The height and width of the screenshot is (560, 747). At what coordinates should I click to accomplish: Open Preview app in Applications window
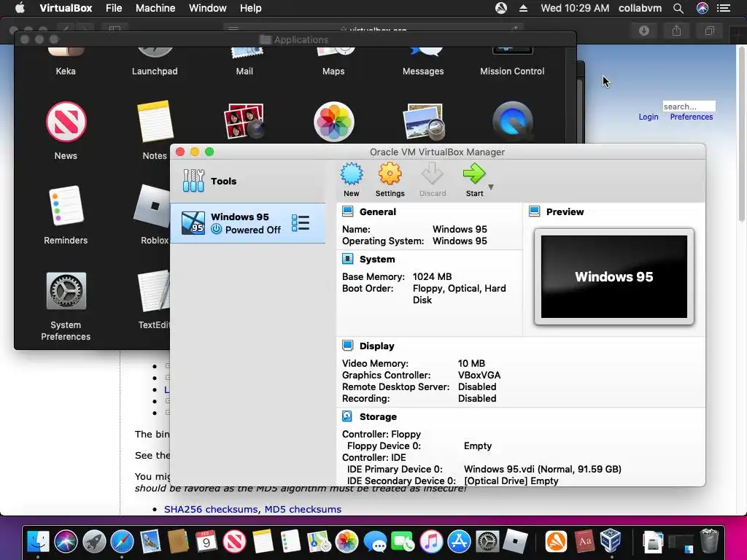click(423, 122)
